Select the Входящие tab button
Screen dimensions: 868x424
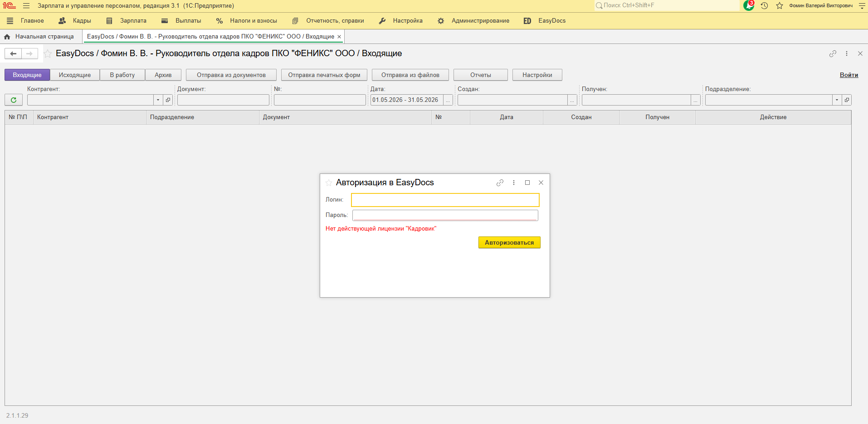pyautogui.click(x=27, y=75)
